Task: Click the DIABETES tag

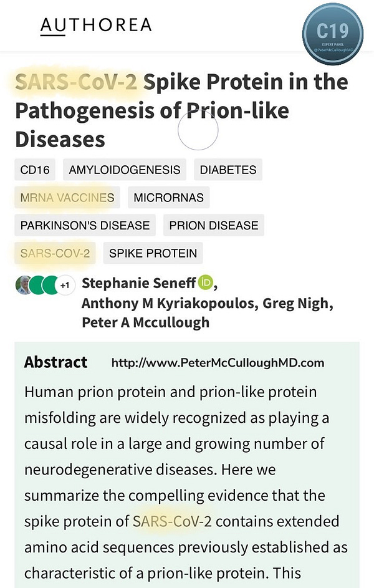Action: coord(228,170)
